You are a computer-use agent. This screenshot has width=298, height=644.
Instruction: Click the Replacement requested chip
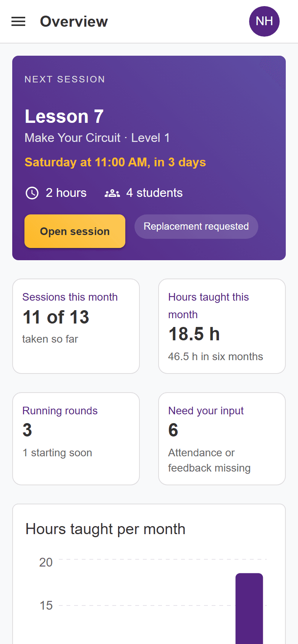pyautogui.click(x=196, y=227)
